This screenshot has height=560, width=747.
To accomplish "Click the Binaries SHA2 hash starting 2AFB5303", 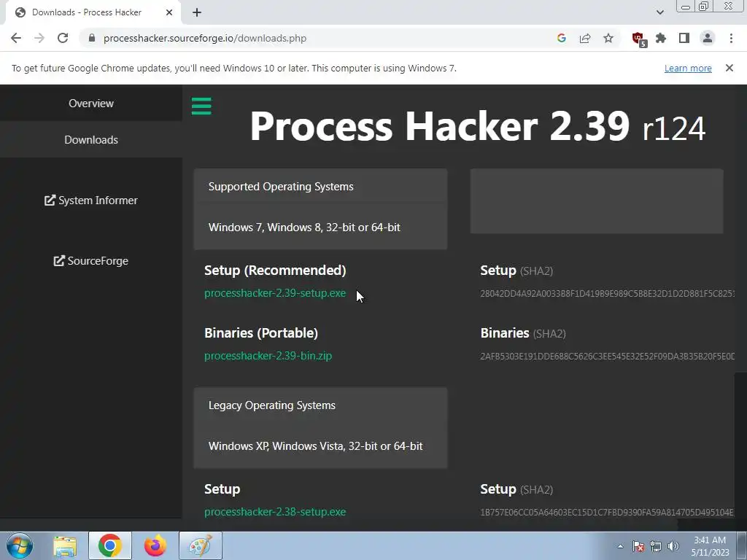I will point(608,356).
